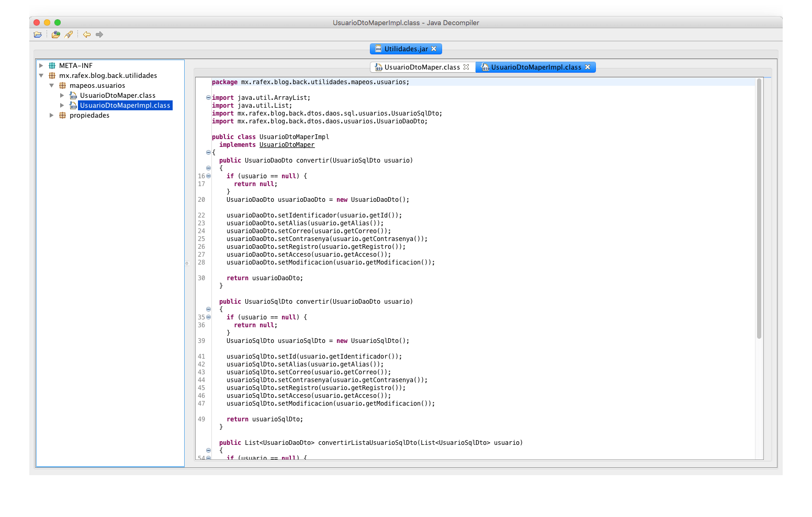Click the yellow minimize window button
Viewport: 812px width, 517px height.
point(47,22)
